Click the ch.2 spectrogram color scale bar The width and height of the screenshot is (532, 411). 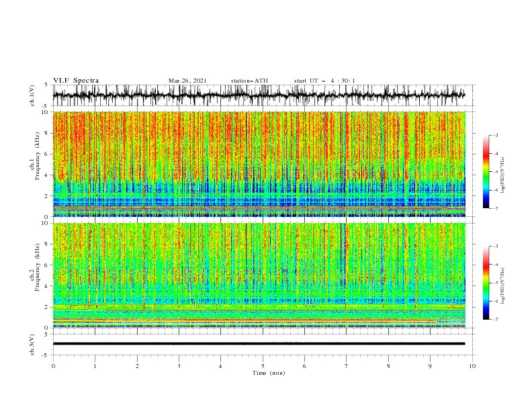point(486,283)
